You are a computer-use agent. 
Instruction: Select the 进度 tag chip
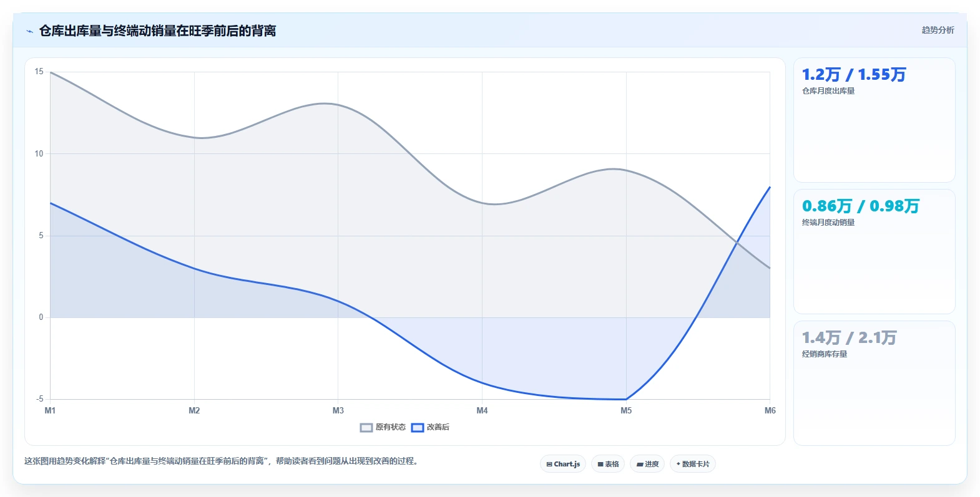pos(647,464)
